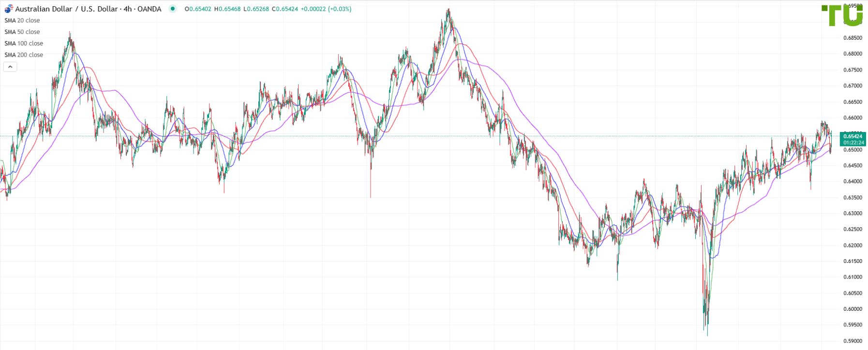The image size is (868, 350).
Task: Click the 0.63500 price axis label
Action: tap(853, 197)
